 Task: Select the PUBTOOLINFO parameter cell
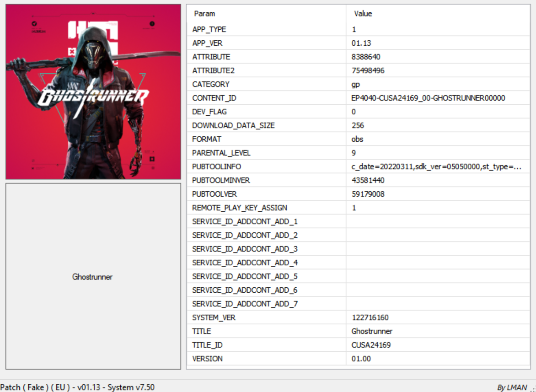click(x=266, y=166)
